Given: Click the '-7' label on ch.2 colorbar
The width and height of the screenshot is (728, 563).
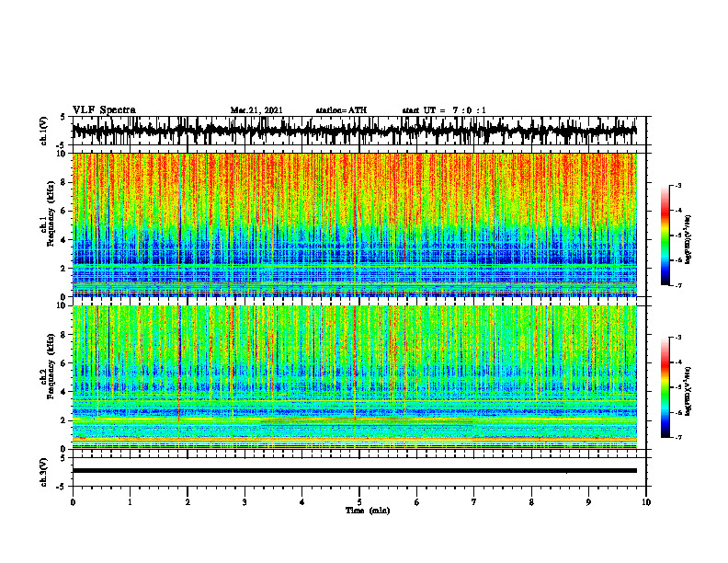Looking at the screenshot, I should pos(677,437).
